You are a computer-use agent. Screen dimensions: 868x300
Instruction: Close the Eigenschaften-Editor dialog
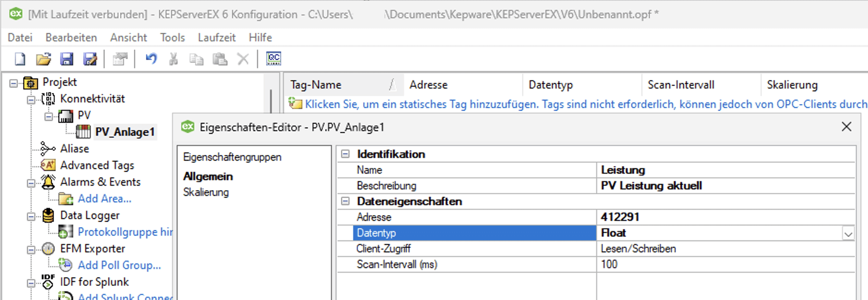(846, 126)
